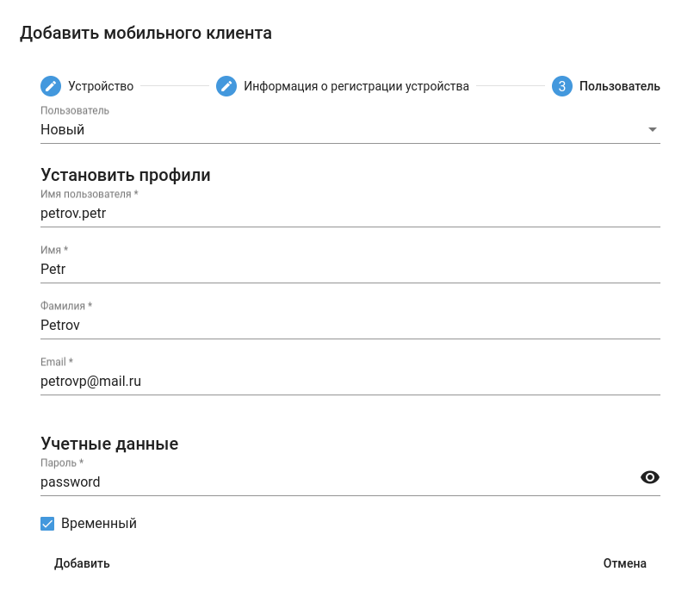Open Информация о регистрации устройства step
This screenshot has height=609, width=700.
pyautogui.click(x=356, y=86)
